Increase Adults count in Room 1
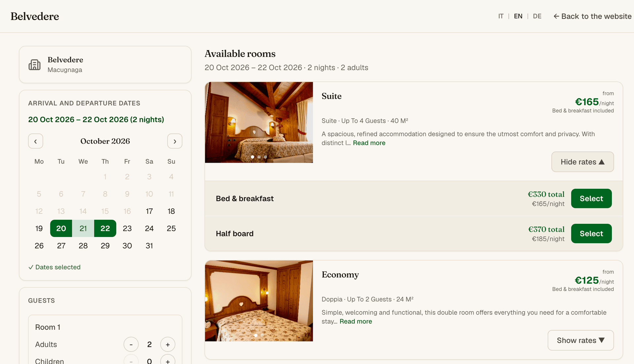 click(168, 345)
